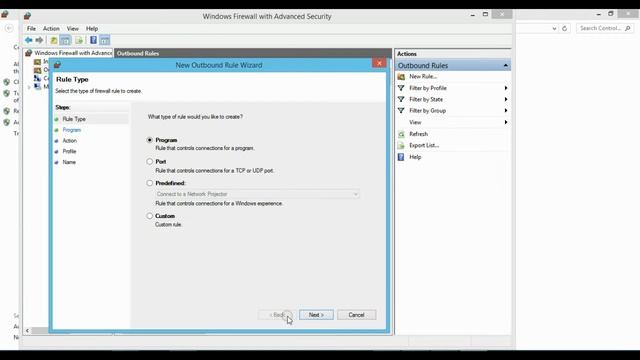Collapse the Outbound Rules actions section
640x360 pixels.
pyautogui.click(x=506, y=66)
